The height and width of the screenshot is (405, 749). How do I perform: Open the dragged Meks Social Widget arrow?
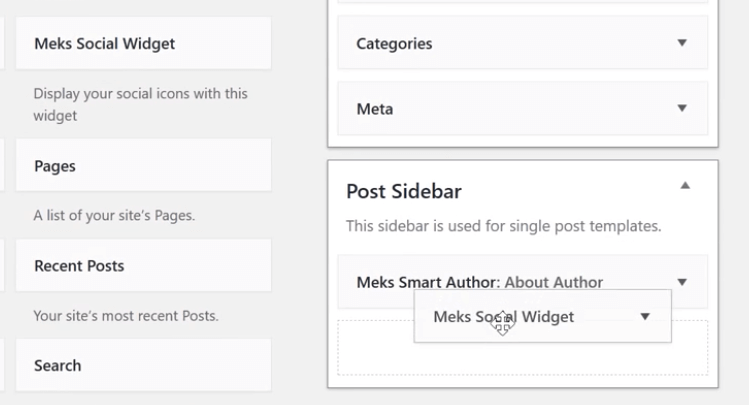[645, 316]
